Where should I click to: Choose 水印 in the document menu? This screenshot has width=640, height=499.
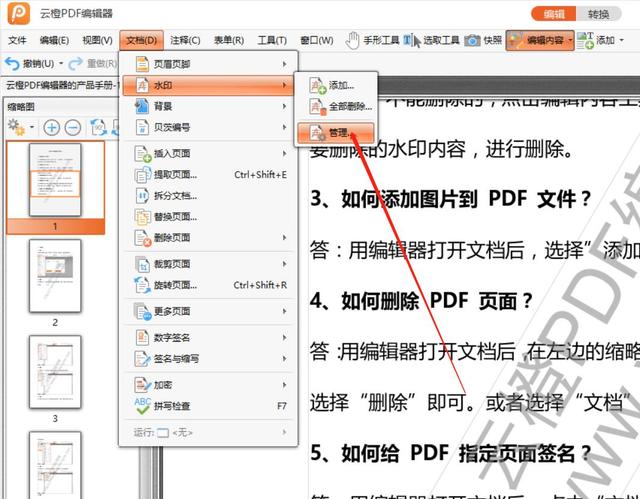click(x=208, y=85)
